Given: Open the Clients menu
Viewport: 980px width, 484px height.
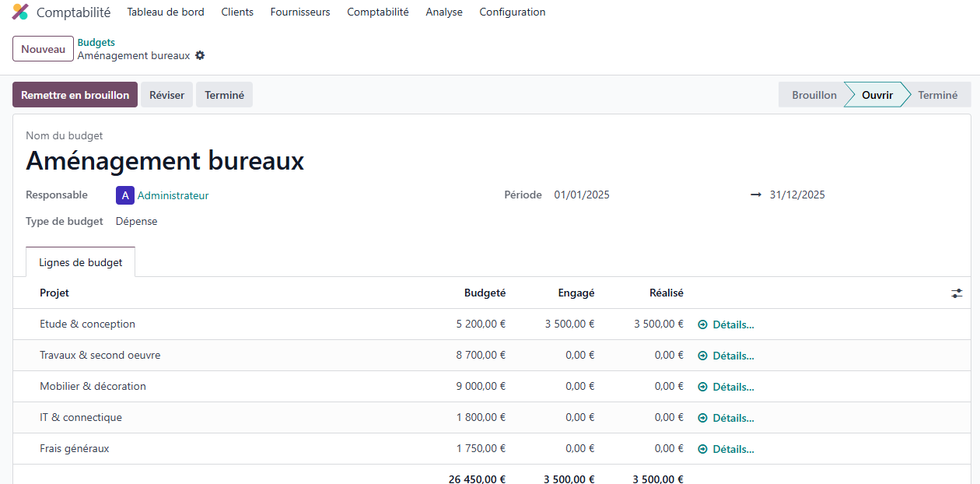Looking at the screenshot, I should (x=237, y=12).
